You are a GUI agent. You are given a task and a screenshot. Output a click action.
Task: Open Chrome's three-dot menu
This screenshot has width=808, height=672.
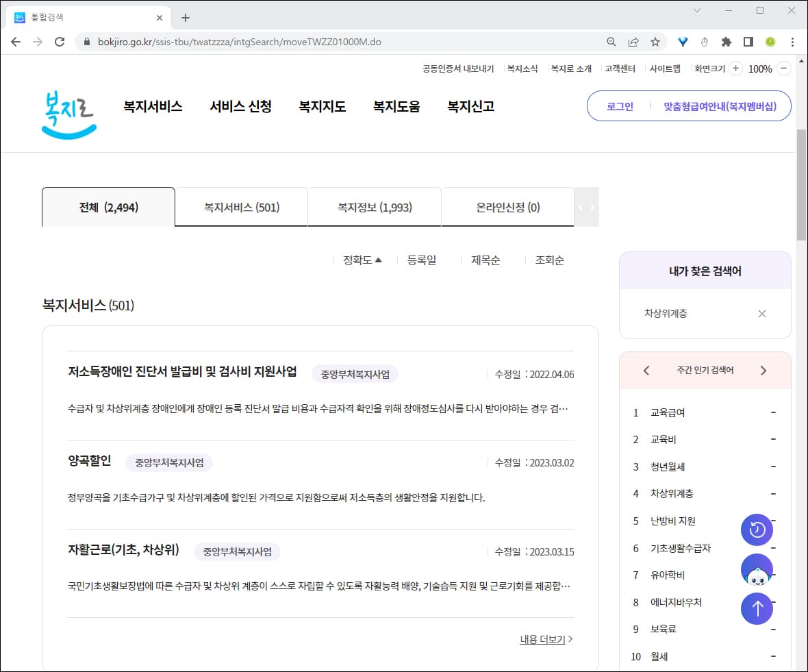coord(792,42)
